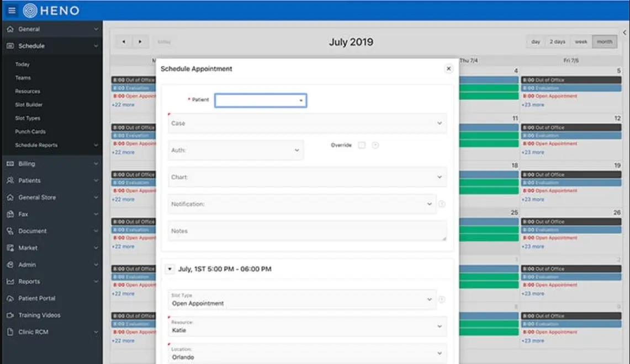Toggle the Training Videos sidebar entry
The image size is (630, 364).
tap(40, 315)
